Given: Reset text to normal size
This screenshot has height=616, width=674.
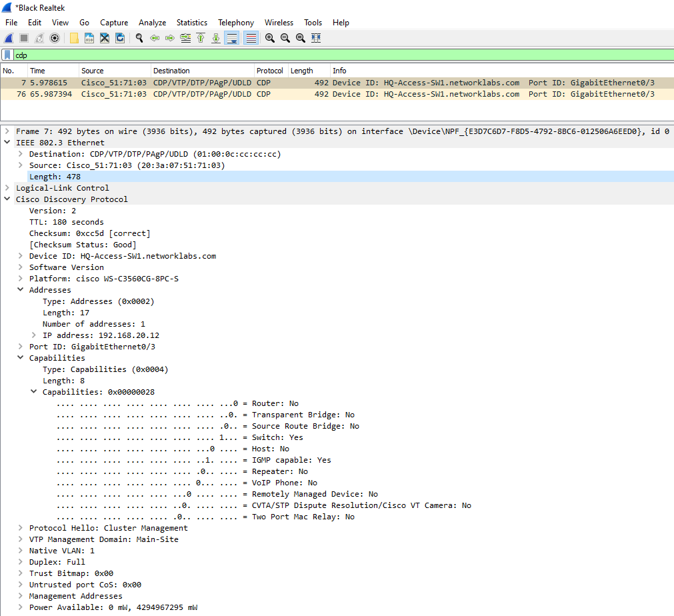Looking at the screenshot, I should (x=301, y=38).
